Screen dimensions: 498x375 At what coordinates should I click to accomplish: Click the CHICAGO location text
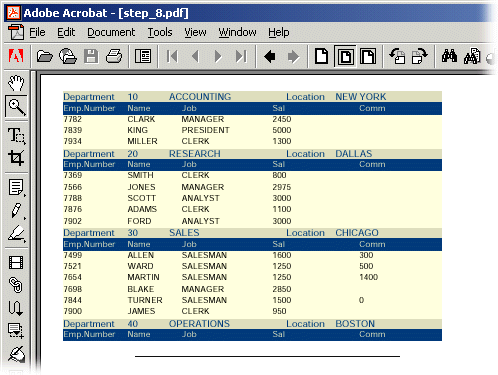coord(357,233)
